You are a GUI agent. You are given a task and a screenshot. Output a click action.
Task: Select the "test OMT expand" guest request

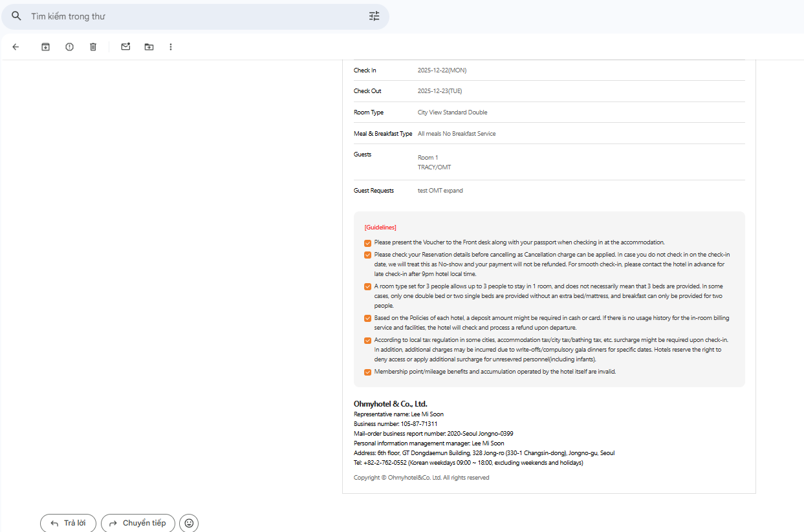click(x=440, y=191)
